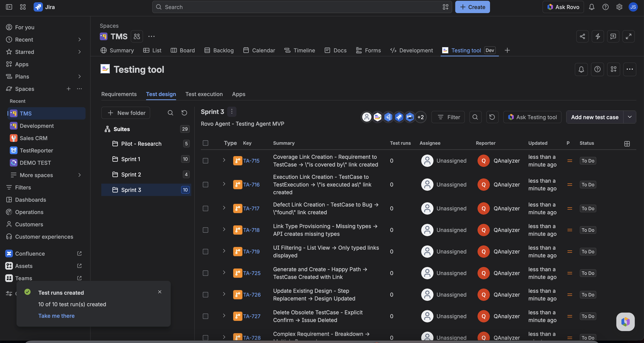Open the notifications bell in top bar
The height and width of the screenshot is (343, 644).
point(592,7)
